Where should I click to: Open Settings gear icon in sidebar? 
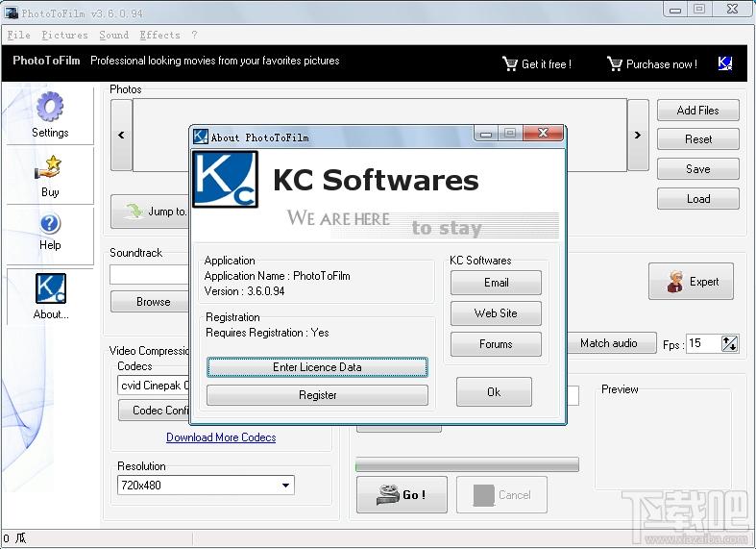pos(50,108)
